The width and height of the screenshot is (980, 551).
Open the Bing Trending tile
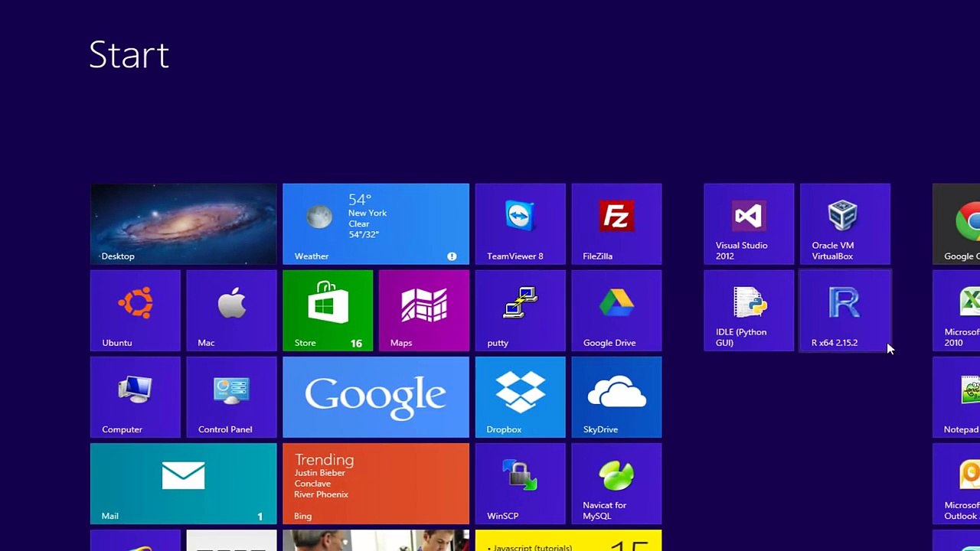click(376, 484)
